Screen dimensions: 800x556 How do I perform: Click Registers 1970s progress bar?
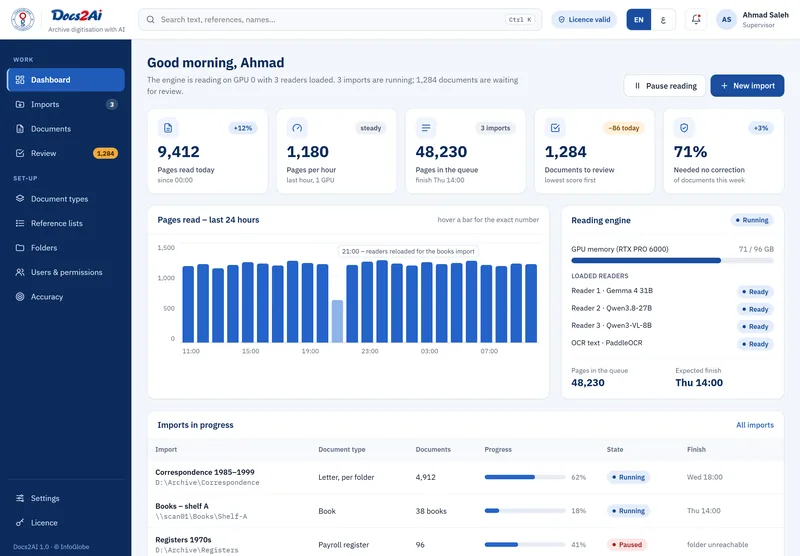pyautogui.click(x=525, y=544)
